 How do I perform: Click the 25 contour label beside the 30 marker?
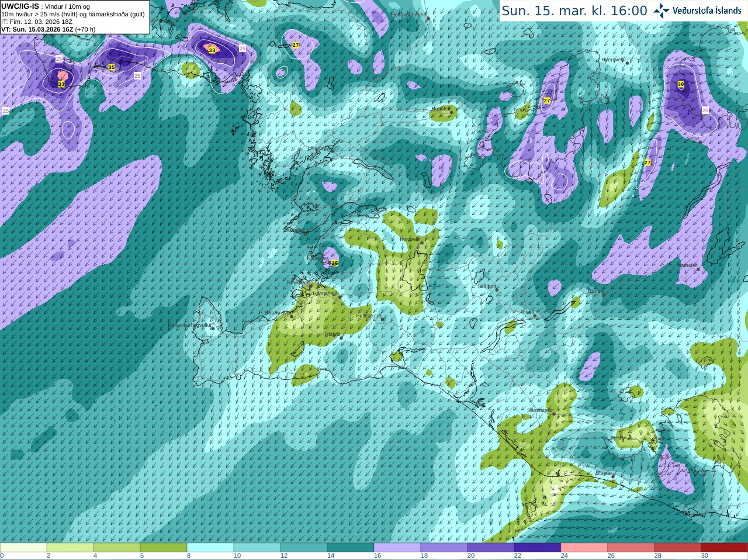[705, 110]
